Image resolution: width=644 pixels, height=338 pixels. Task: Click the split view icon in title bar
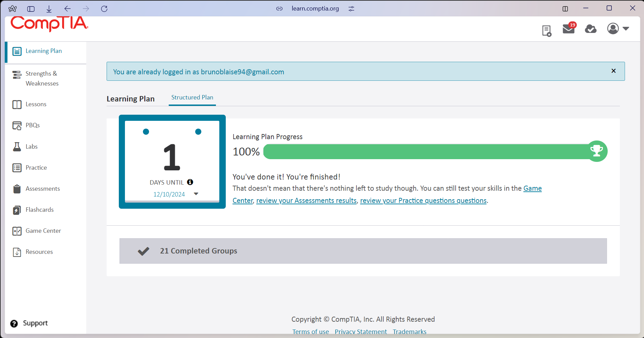(565, 9)
